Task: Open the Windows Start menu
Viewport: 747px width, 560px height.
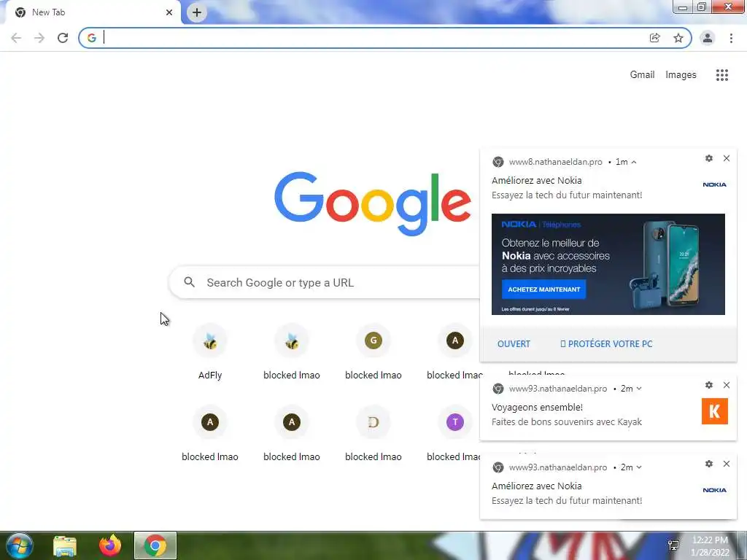Action: [19, 545]
